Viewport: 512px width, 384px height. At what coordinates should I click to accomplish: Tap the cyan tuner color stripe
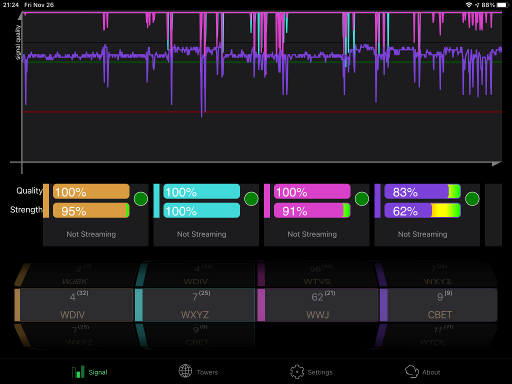(157, 201)
